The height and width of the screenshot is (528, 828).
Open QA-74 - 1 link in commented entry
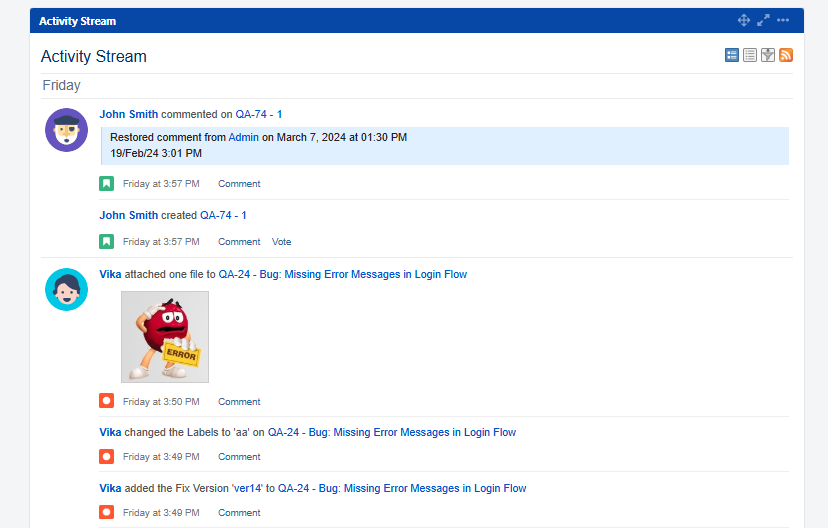(259, 114)
